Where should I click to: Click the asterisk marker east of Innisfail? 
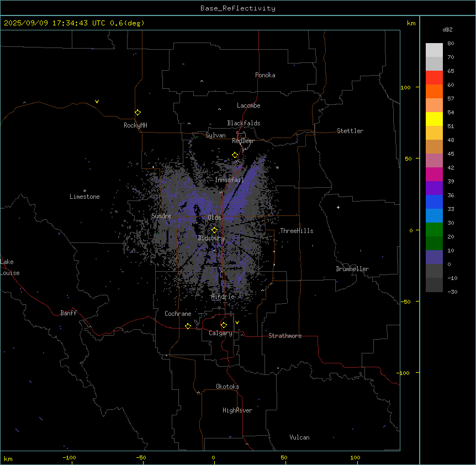pyautogui.click(x=277, y=167)
